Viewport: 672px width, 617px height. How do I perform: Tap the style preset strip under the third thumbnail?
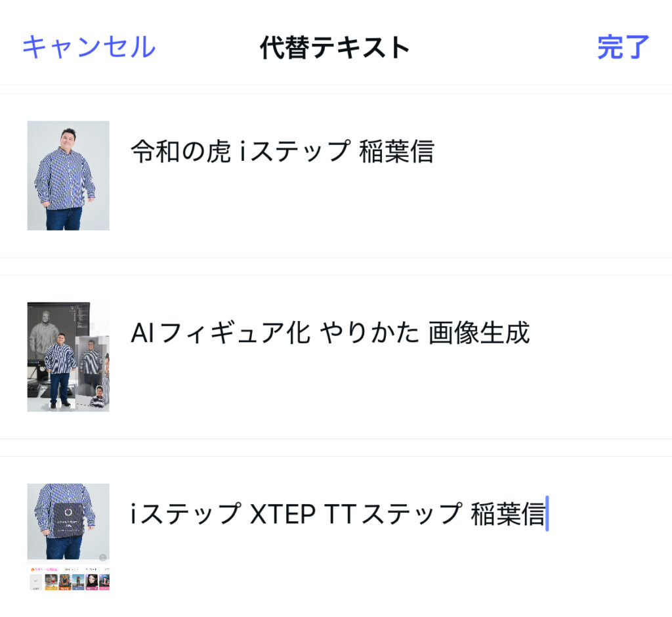tap(68, 580)
